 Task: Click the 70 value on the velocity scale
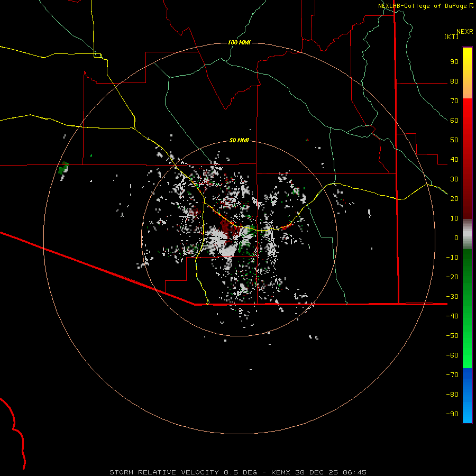click(x=454, y=101)
